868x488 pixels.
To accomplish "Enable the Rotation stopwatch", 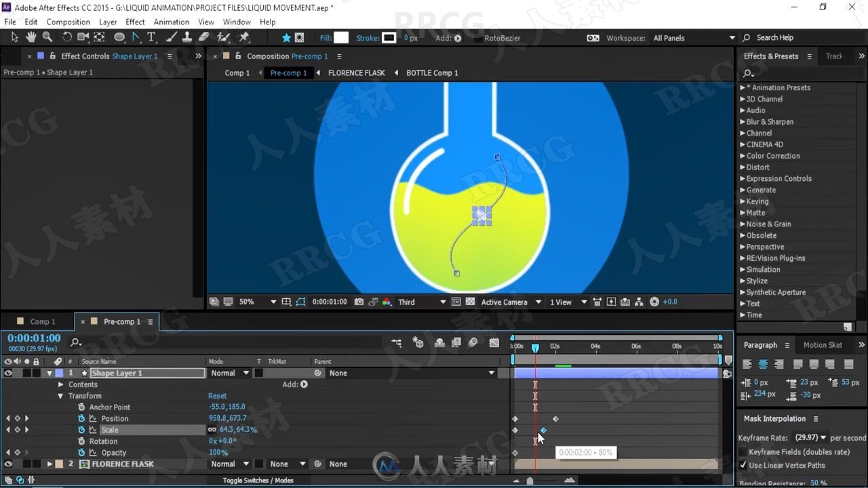I will click(81, 441).
